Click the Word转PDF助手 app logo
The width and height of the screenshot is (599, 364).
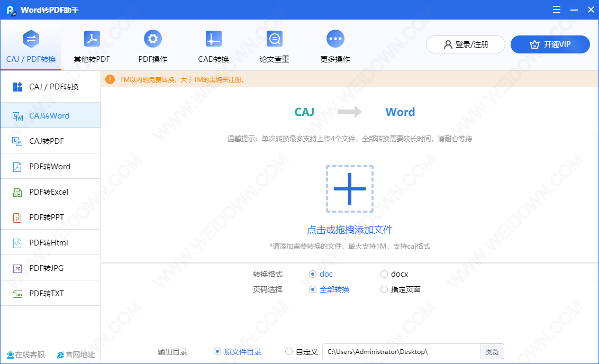11,10
